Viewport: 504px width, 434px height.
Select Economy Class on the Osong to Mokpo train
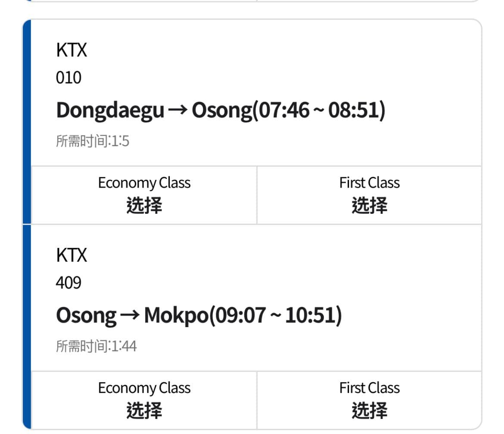144,400
